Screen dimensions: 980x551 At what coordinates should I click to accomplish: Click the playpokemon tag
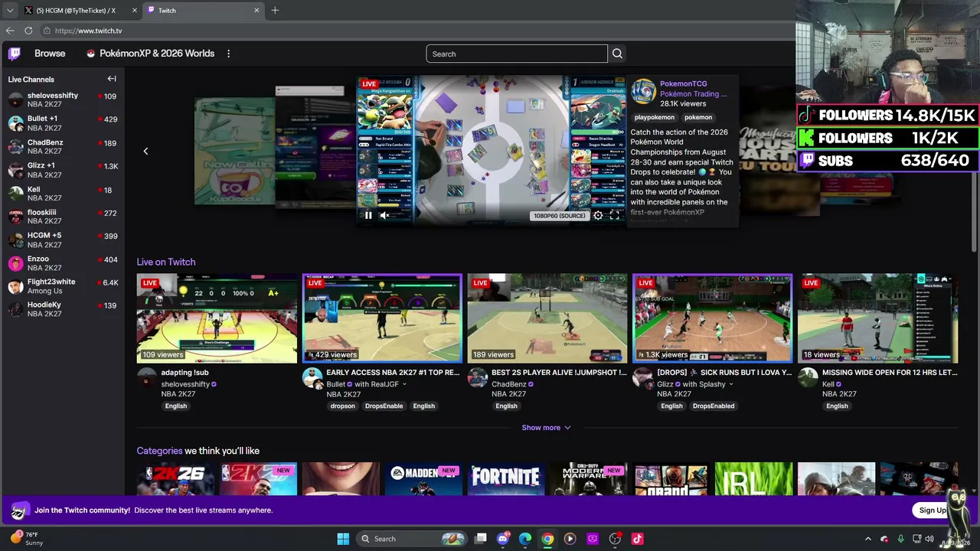tap(655, 117)
